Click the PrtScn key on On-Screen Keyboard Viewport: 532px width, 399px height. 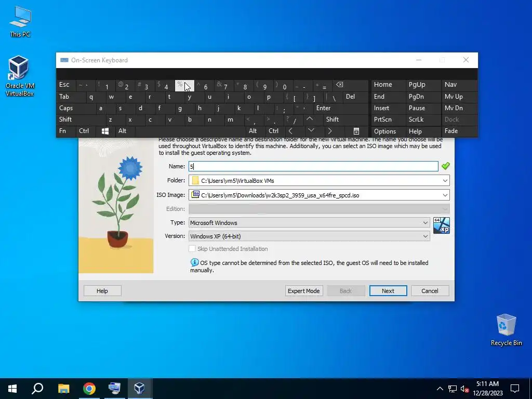[388, 119]
